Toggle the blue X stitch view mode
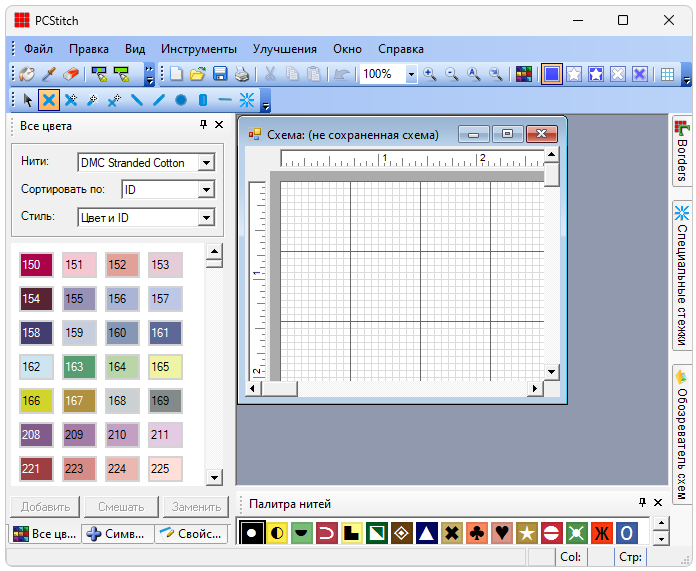Image resolution: width=696 pixels, height=571 pixels. pyautogui.click(x=640, y=74)
